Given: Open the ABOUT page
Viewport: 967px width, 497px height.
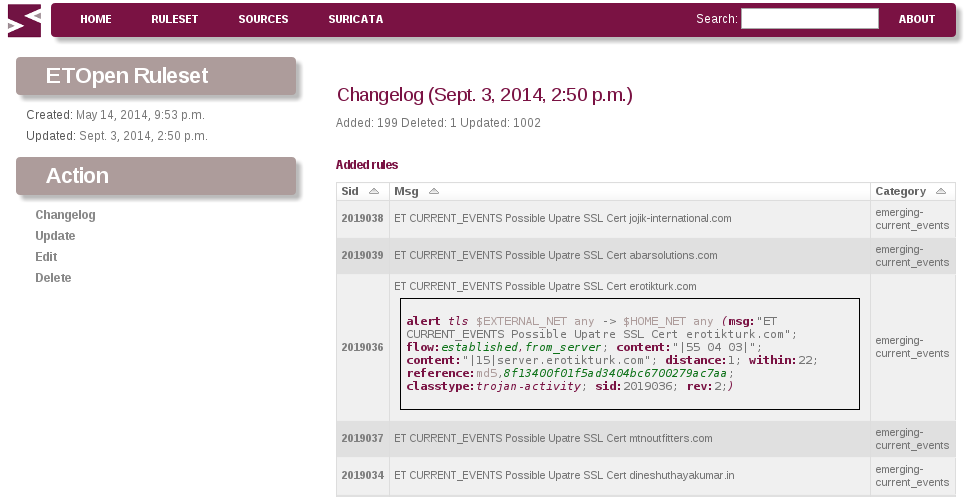Looking at the screenshot, I should [916, 19].
